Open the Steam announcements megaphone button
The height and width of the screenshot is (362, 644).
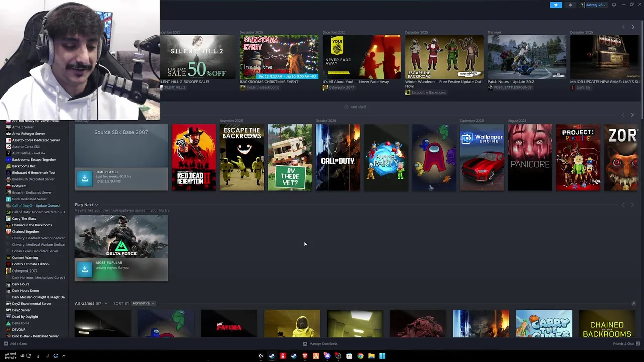tap(556, 5)
